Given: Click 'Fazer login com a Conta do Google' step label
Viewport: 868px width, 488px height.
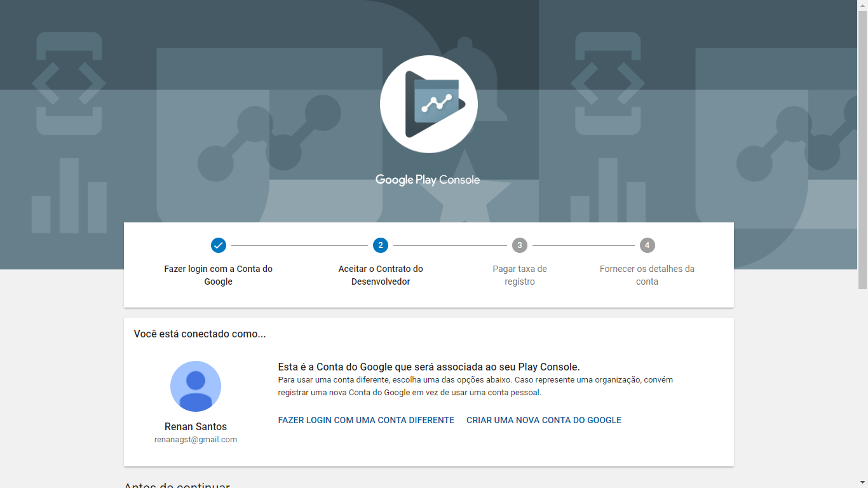Looking at the screenshot, I should coord(219,275).
